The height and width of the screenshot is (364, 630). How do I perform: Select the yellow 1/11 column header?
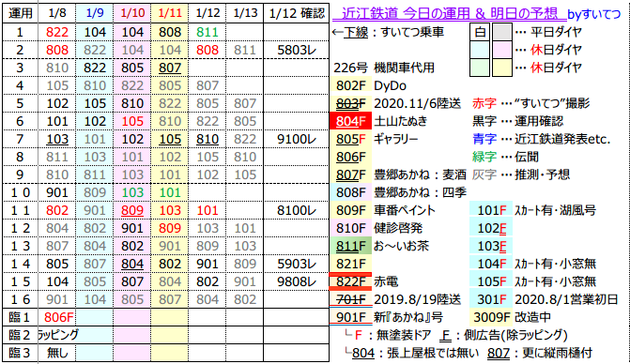170,14
